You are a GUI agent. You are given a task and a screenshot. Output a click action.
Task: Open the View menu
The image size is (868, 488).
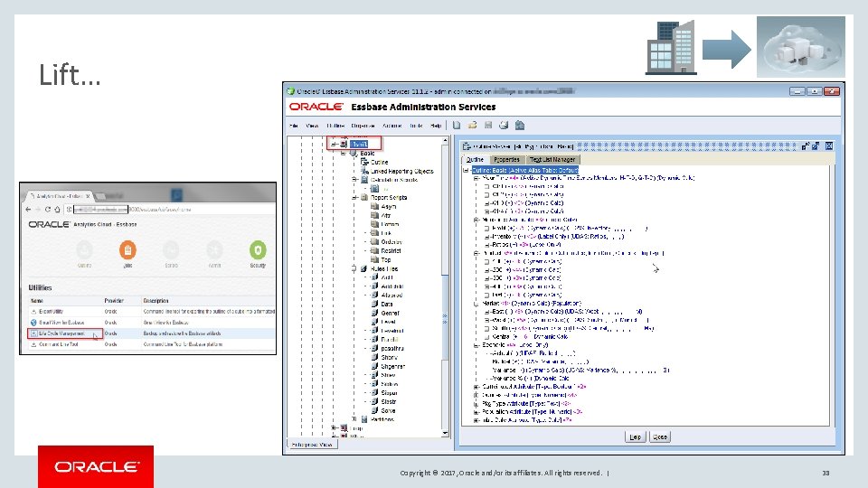[312, 126]
